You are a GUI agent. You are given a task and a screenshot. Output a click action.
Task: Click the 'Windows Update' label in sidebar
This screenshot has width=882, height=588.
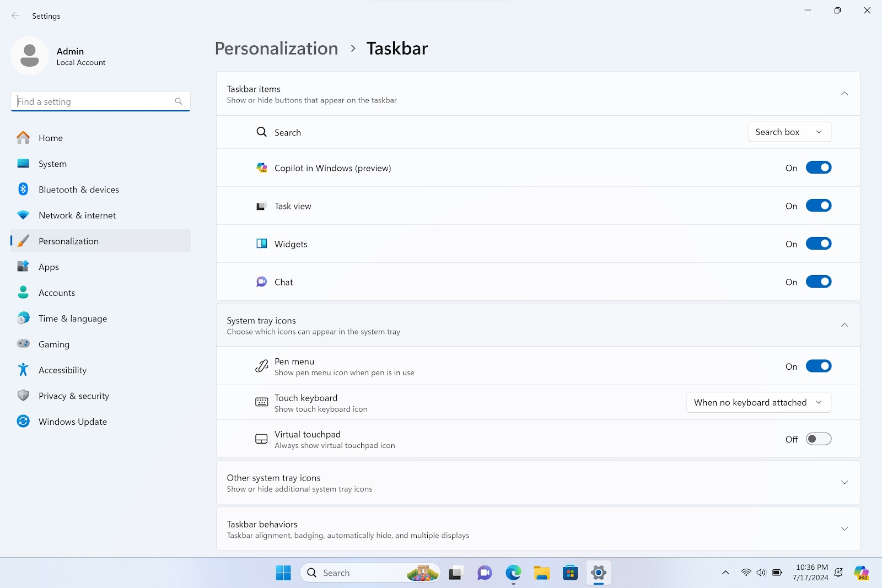[x=73, y=422]
